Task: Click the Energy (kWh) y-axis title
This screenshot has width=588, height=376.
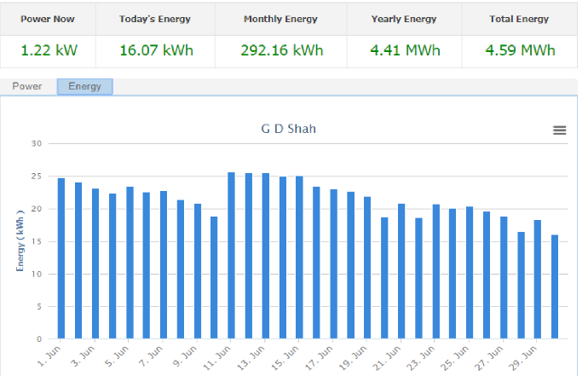Action: point(20,241)
